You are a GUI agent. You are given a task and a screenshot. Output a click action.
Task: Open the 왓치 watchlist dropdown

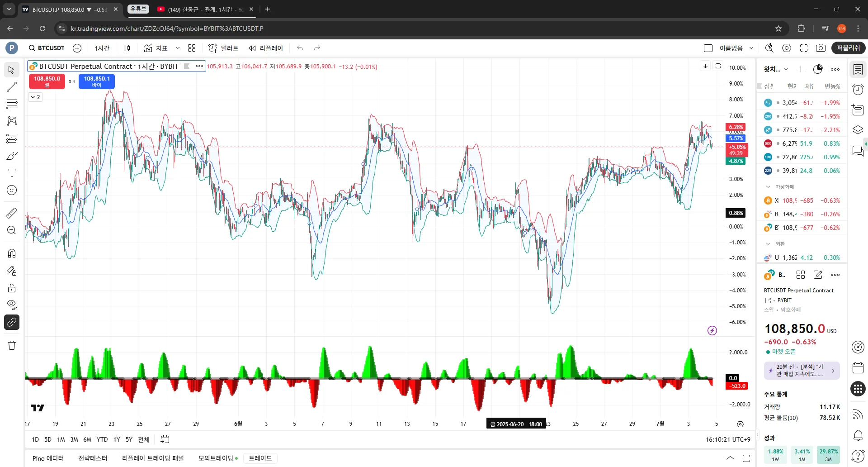coord(776,69)
